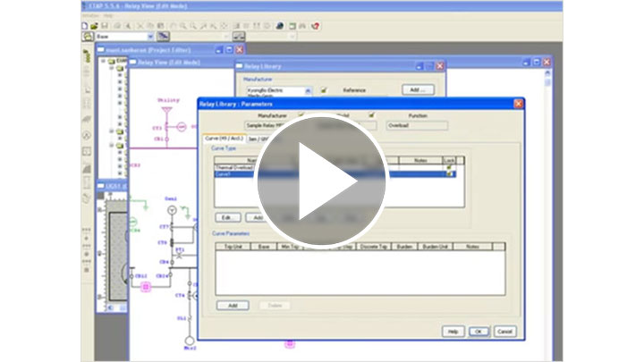Click the Utility grid symbol on diagram

168,112
